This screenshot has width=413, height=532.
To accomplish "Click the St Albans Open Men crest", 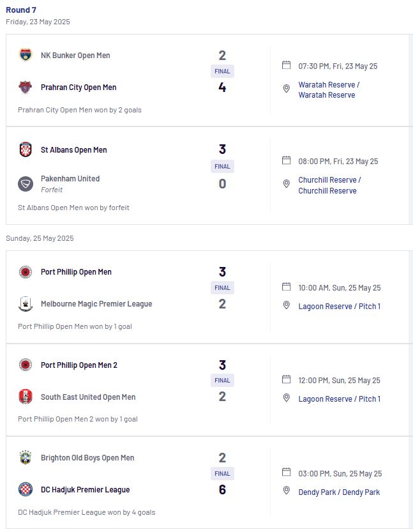I will pyautogui.click(x=26, y=149).
